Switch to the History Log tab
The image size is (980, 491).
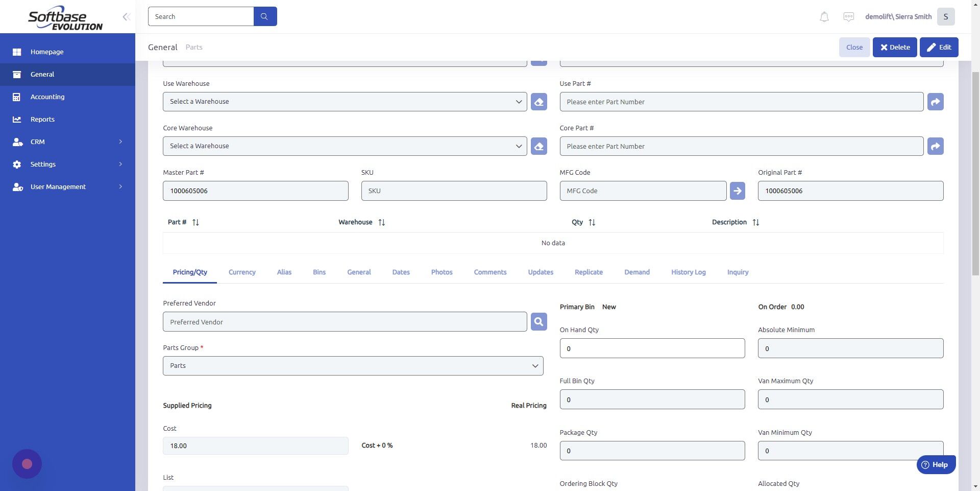pyautogui.click(x=688, y=272)
